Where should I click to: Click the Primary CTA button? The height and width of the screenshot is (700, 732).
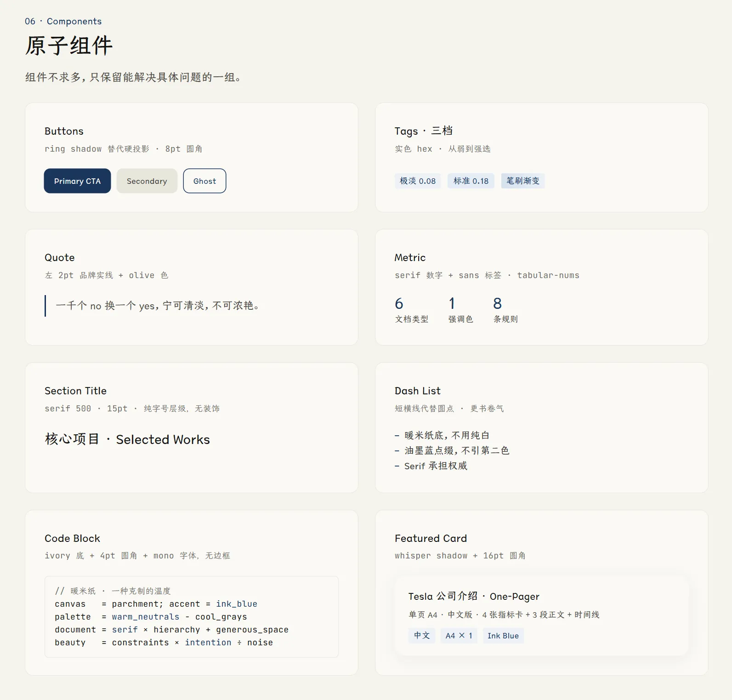[x=77, y=181]
